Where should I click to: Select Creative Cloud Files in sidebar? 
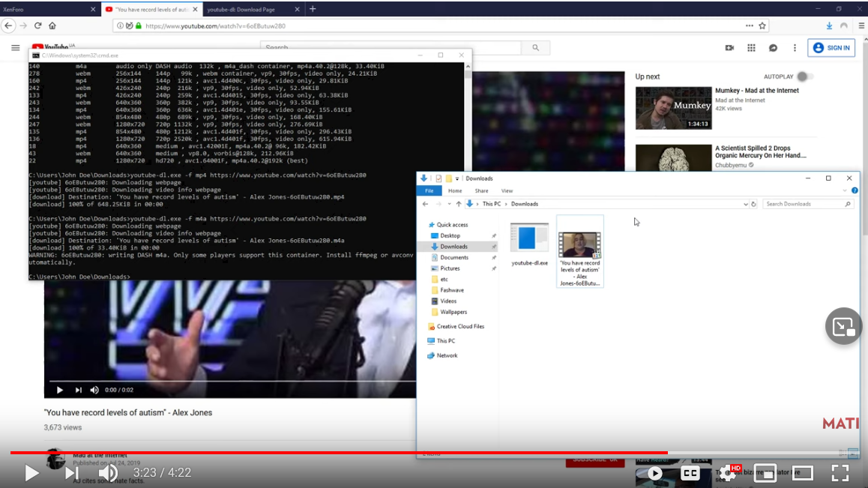(460, 326)
